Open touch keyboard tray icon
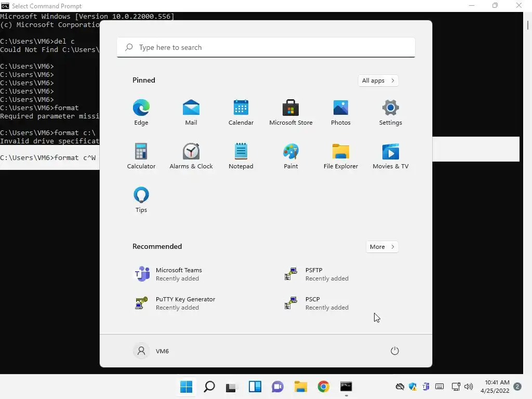 [x=440, y=387]
